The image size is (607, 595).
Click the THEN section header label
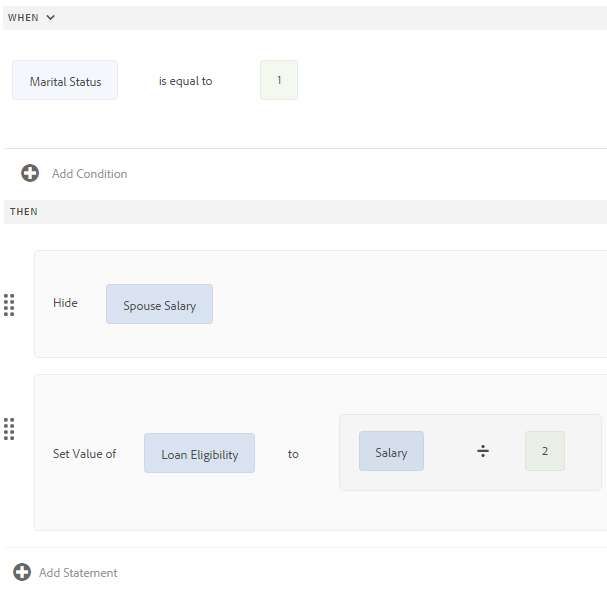tap(24, 212)
